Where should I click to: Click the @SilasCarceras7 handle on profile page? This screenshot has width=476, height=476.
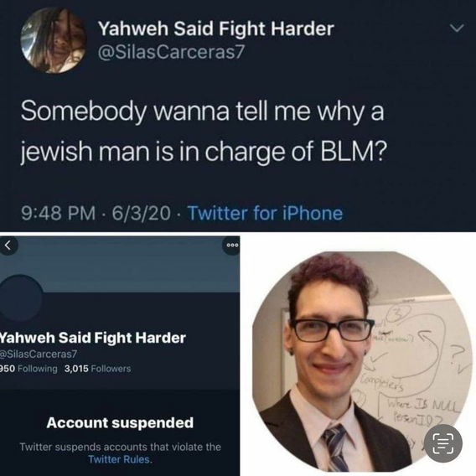click(39, 354)
